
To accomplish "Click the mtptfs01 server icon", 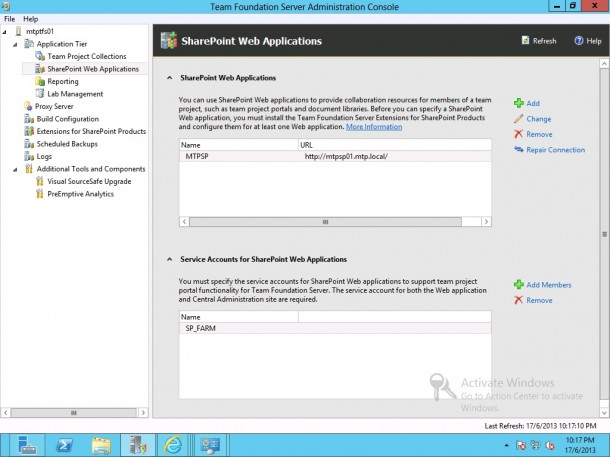I will [x=18, y=31].
